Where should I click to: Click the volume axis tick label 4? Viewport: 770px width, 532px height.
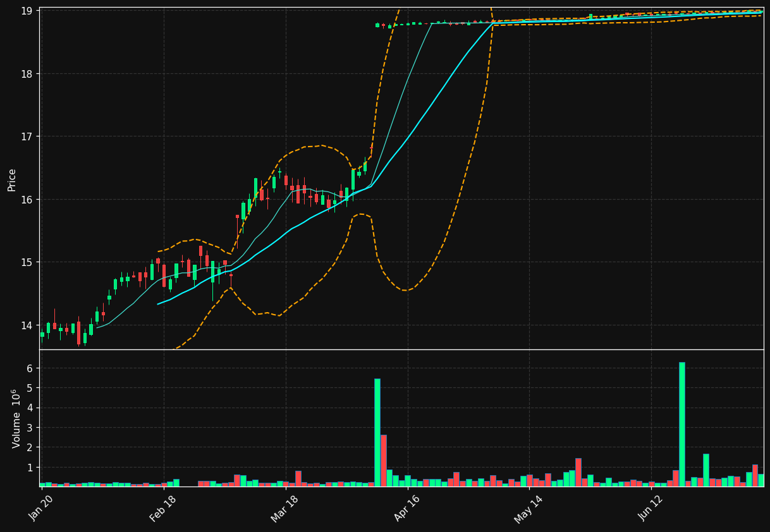[29, 408]
